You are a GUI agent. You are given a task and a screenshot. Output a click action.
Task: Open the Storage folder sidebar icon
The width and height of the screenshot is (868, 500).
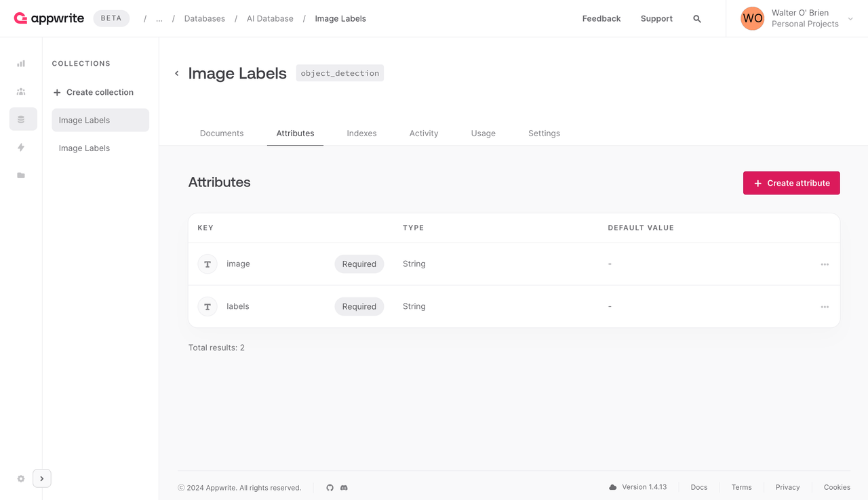pyautogui.click(x=21, y=175)
